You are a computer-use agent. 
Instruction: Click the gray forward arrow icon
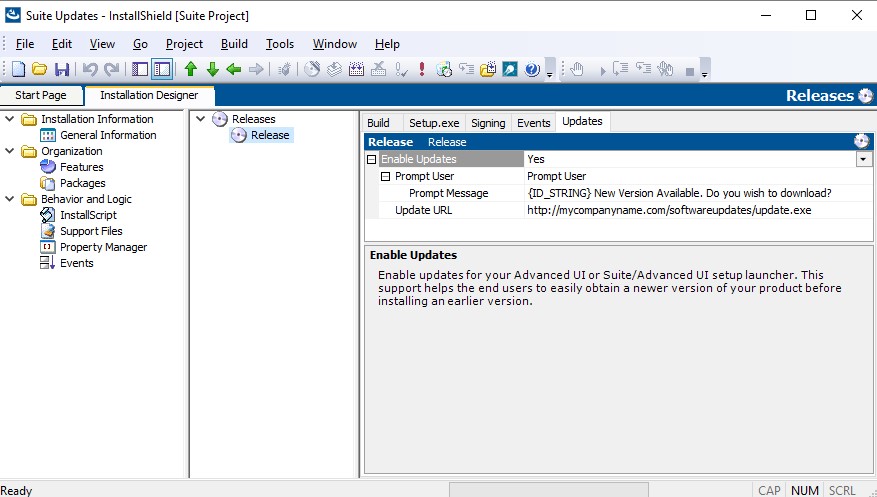click(256, 69)
